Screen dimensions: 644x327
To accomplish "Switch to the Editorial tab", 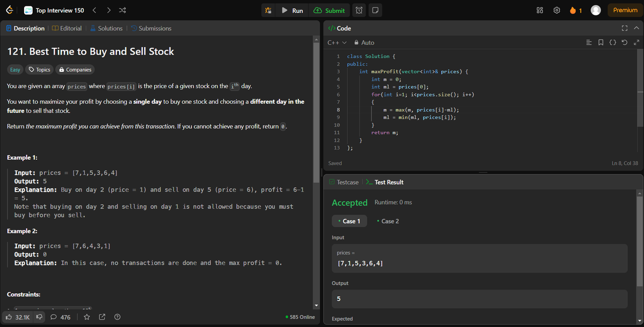I will click(67, 28).
